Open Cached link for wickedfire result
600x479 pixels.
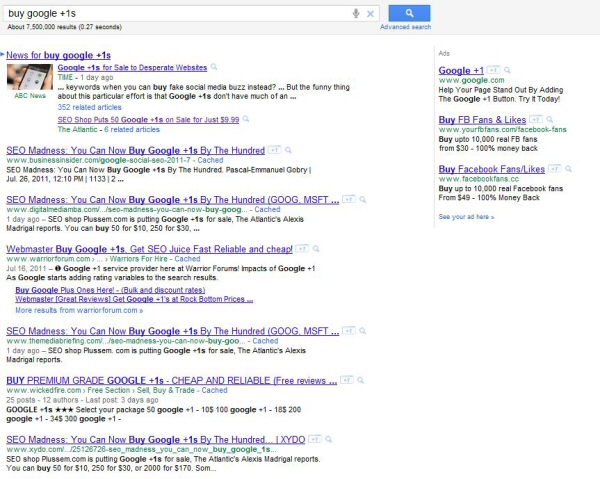(214, 390)
